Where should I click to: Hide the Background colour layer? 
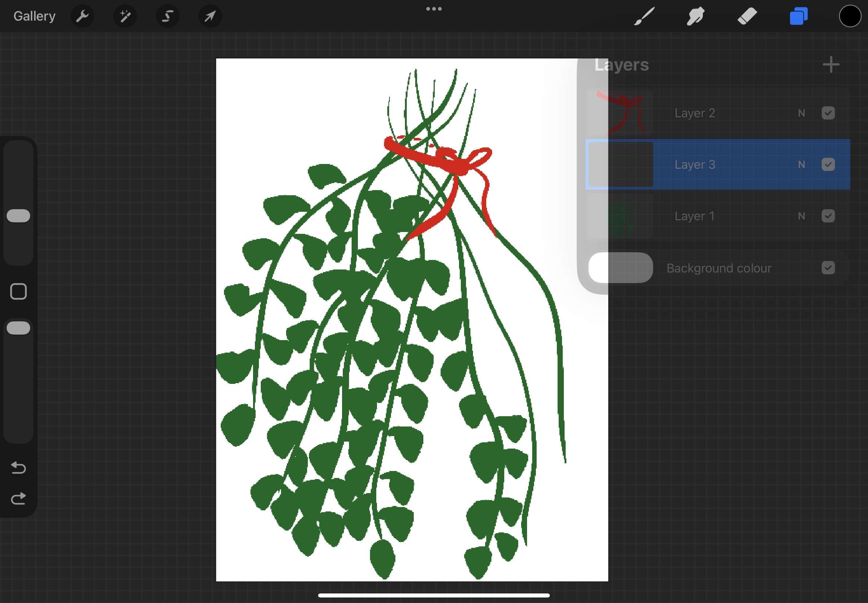click(x=828, y=268)
